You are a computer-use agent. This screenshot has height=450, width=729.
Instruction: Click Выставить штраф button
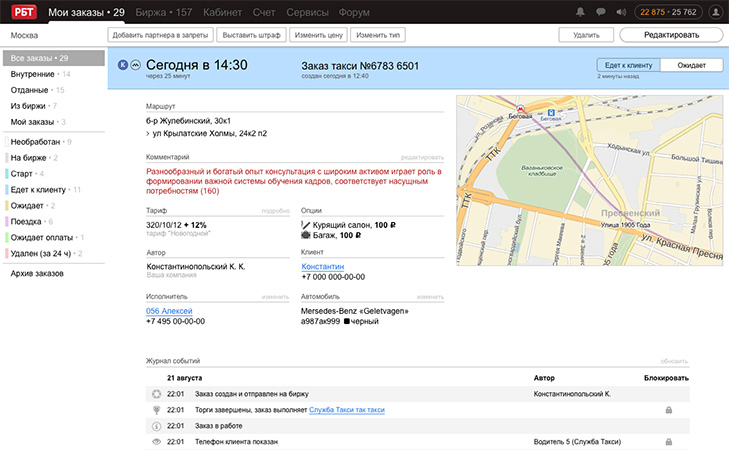(x=252, y=35)
